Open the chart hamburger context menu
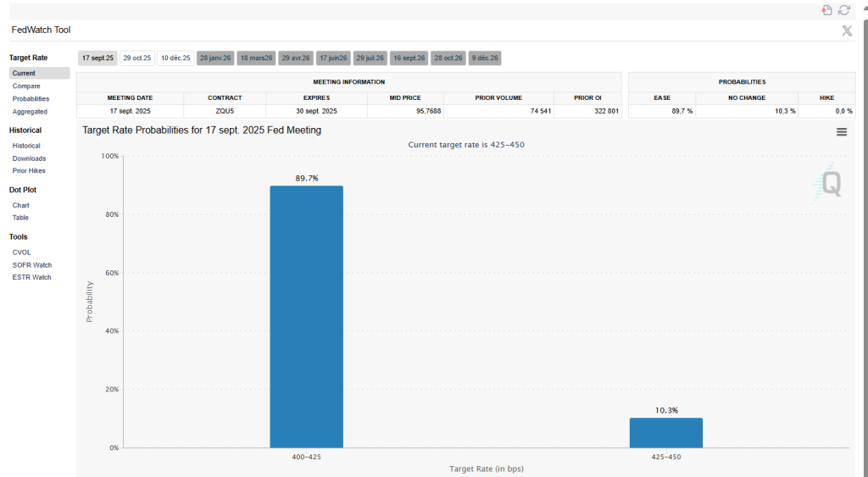This screenshot has height=477, width=868. pos(841,131)
